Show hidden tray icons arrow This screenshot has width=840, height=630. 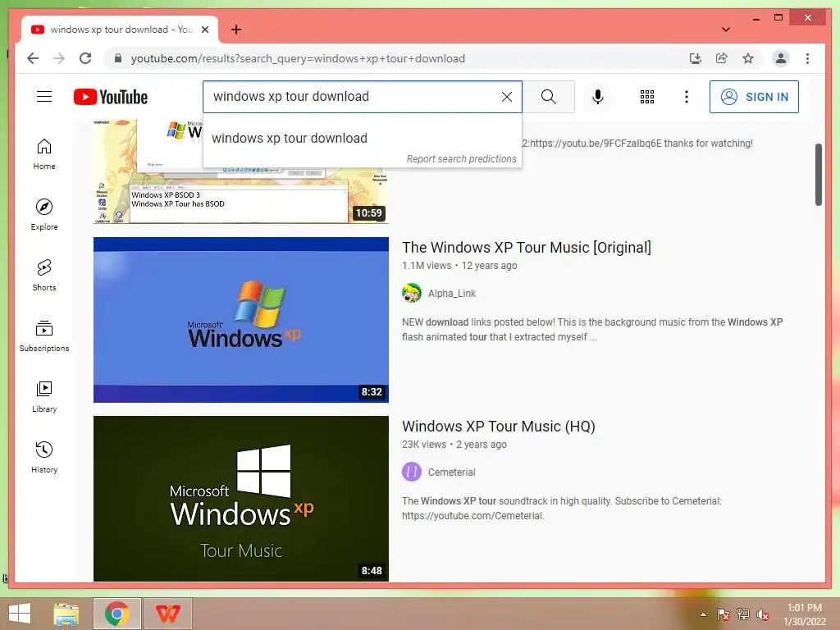pyautogui.click(x=703, y=614)
